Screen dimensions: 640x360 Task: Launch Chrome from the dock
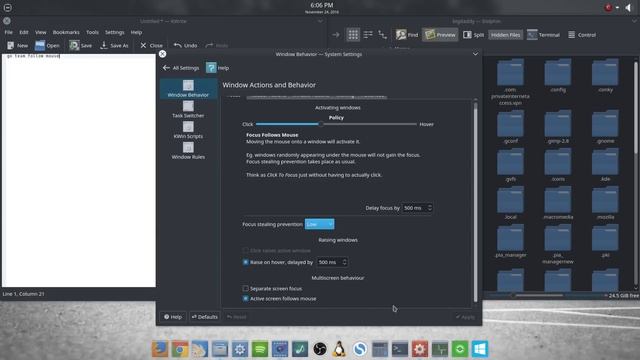pos(180,349)
